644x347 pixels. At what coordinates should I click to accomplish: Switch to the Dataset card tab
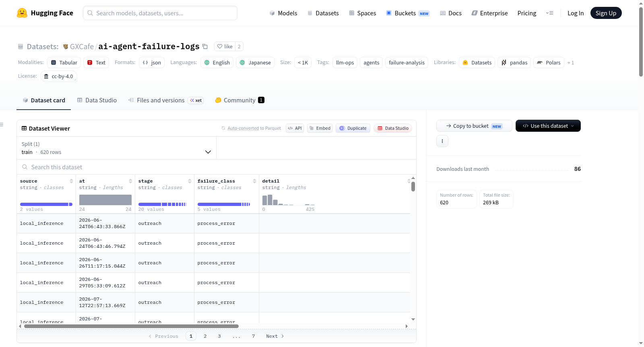pyautogui.click(x=43, y=100)
